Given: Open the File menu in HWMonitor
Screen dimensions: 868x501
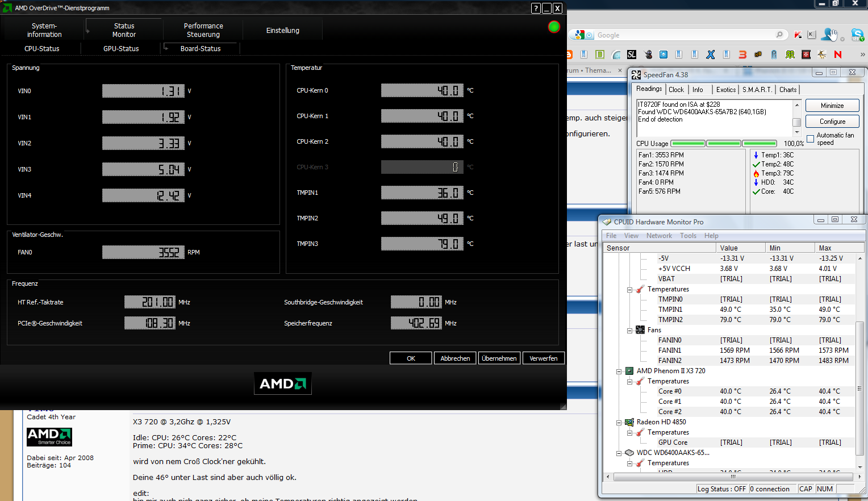Looking at the screenshot, I should click(x=611, y=236).
